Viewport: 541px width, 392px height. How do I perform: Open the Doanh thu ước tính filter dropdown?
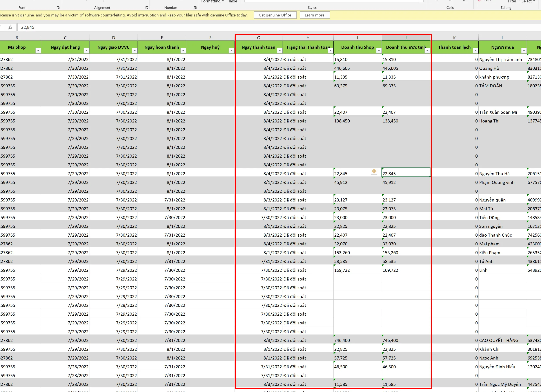pos(427,50)
